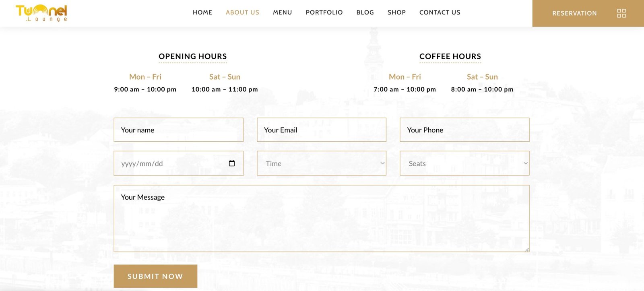Navigate to the Portfolio page

point(324,12)
